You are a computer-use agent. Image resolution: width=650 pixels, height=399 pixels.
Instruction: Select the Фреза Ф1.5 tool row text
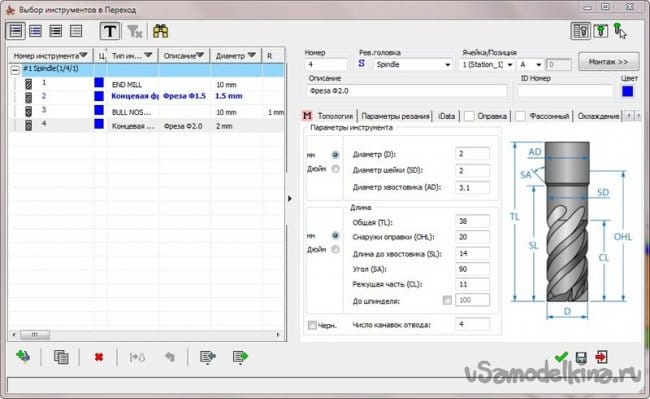(x=184, y=96)
